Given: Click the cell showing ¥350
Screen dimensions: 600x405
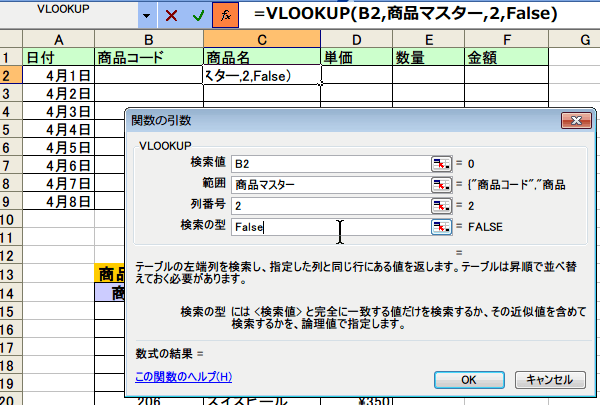Looking at the screenshot, I should (x=357, y=401).
